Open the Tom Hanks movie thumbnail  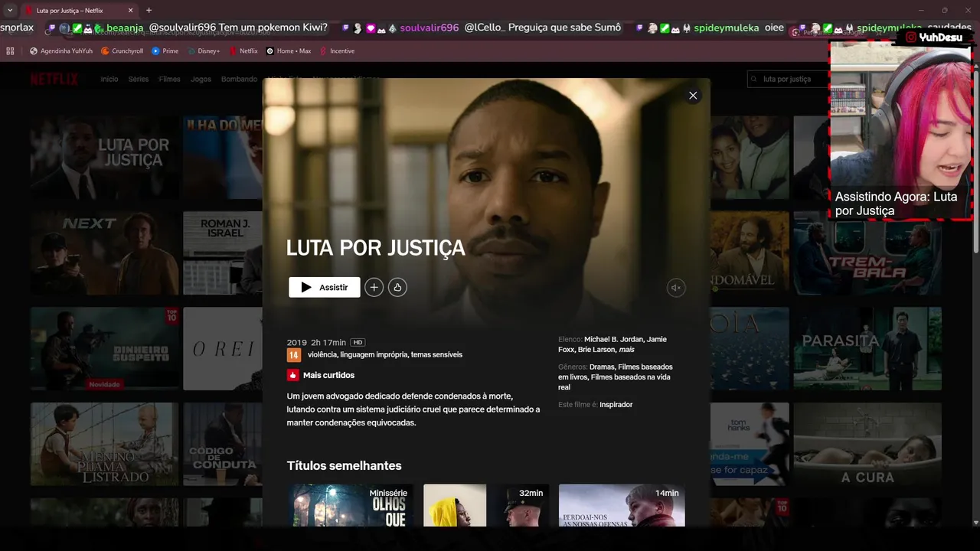(x=750, y=444)
